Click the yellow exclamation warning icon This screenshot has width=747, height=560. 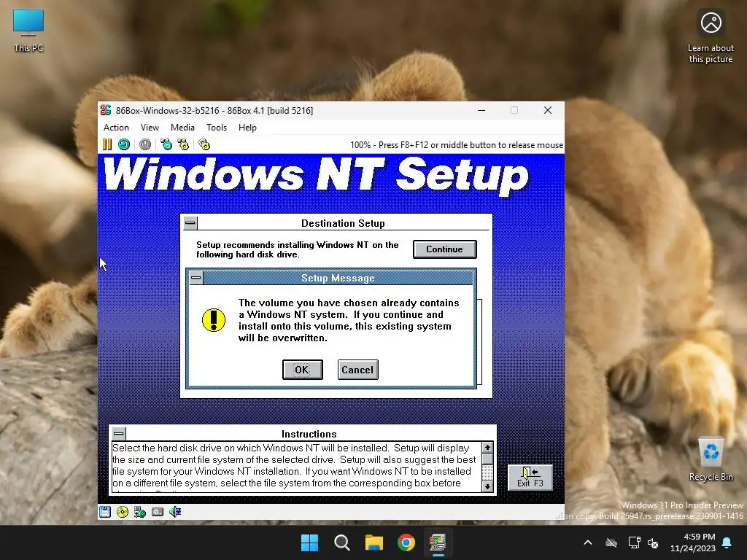click(x=214, y=320)
